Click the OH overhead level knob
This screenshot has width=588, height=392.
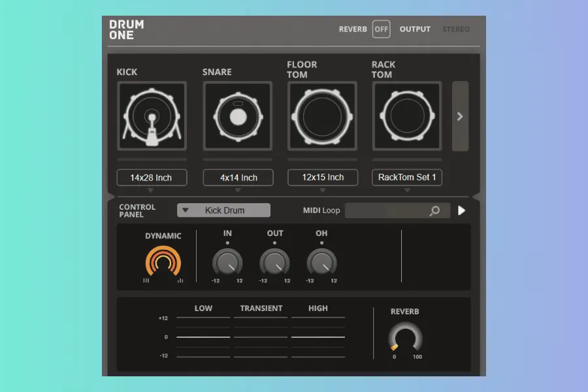pos(321,263)
